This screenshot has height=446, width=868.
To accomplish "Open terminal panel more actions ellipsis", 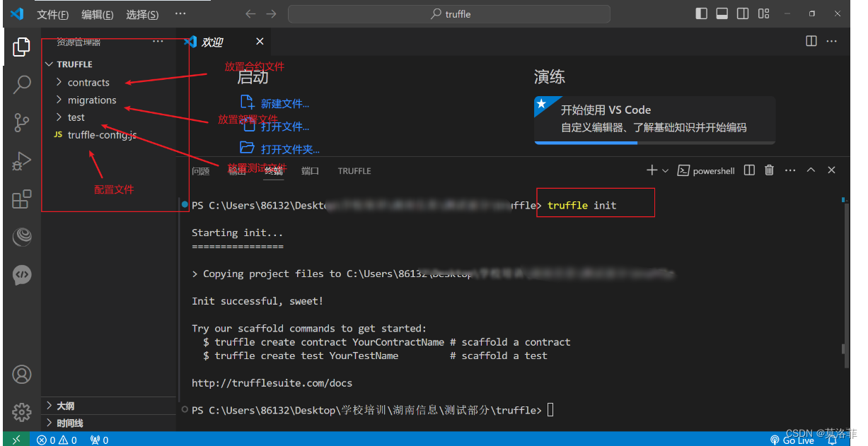I will (790, 170).
